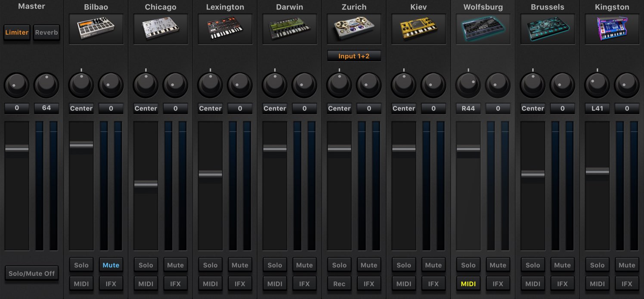Screen dimensions: 644x299
Task: Mute the Darwin track
Action: coord(304,265)
